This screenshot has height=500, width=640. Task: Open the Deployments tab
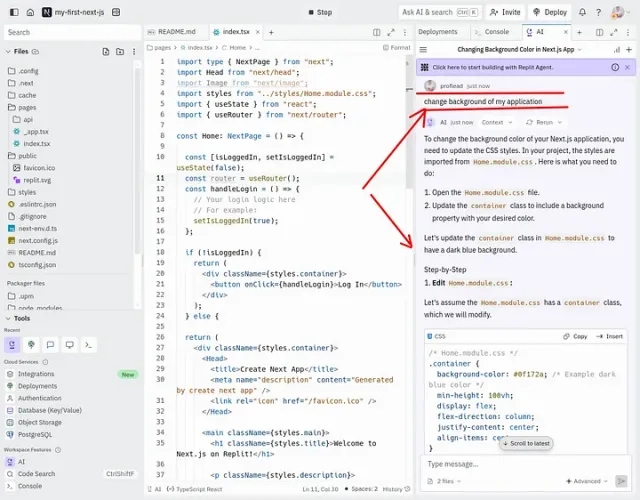click(438, 32)
